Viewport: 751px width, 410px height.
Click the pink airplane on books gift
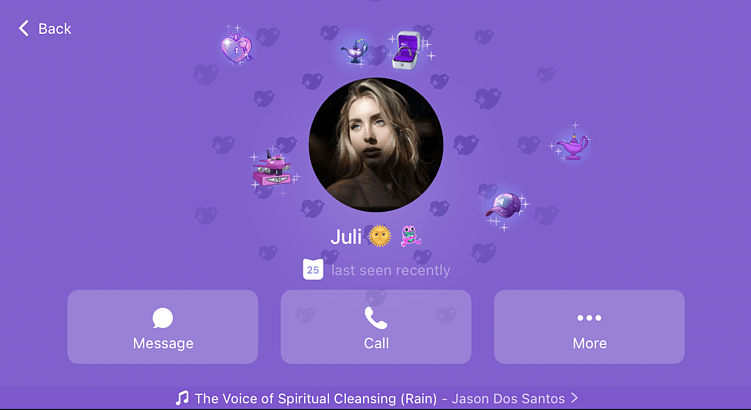pyautogui.click(x=272, y=171)
